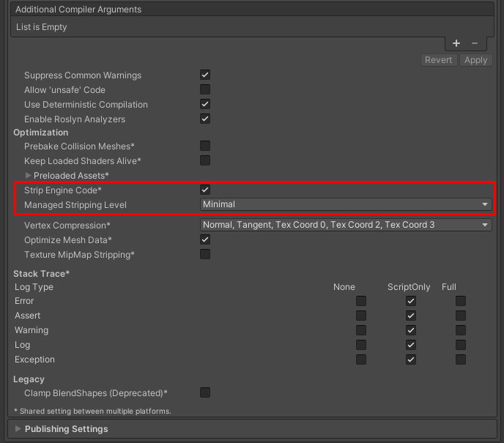Image resolution: width=504 pixels, height=443 pixels.
Task: Uncheck Use Deterministic Compilation
Action: pyautogui.click(x=205, y=104)
